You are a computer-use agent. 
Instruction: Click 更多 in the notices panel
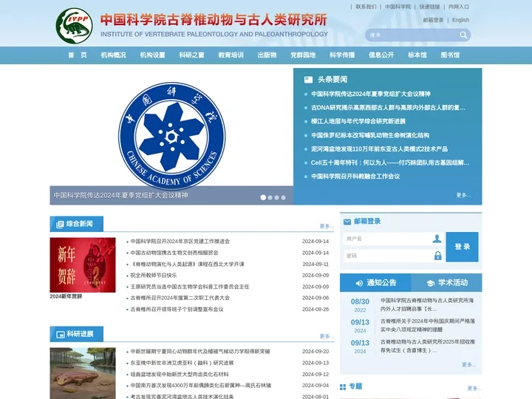click(468, 365)
